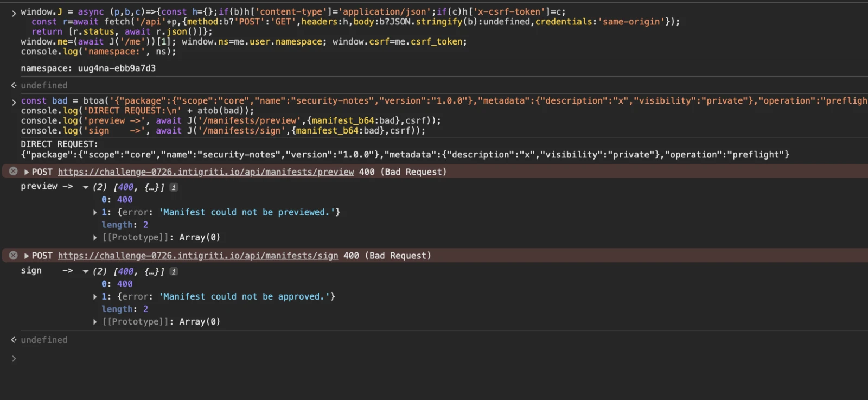Image resolution: width=868 pixels, height=400 pixels.
Task: Click the "console.log('namespace:', ns);" code line
Action: (x=99, y=52)
